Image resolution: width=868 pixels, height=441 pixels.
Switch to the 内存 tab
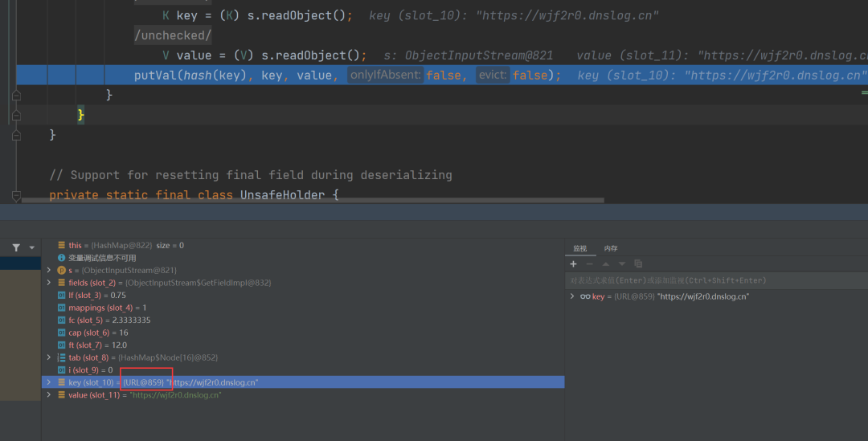pyautogui.click(x=611, y=248)
